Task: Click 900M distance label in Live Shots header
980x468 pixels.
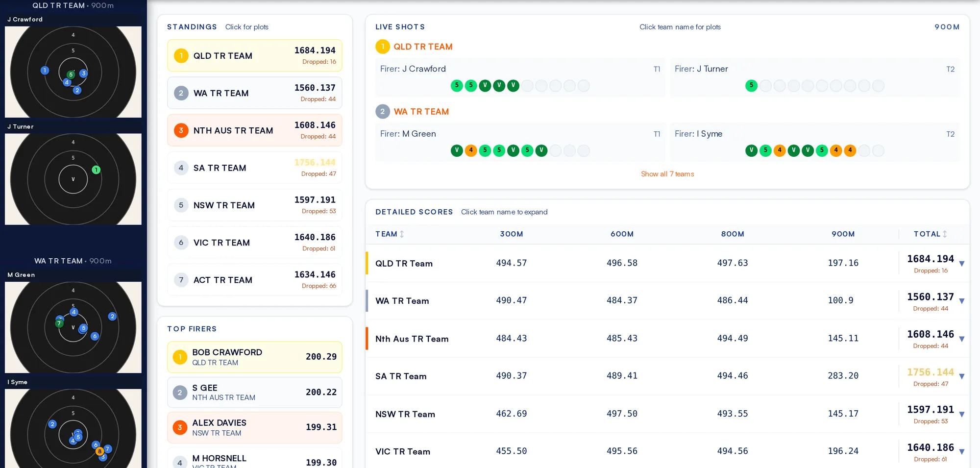Action: click(x=947, y=27)
